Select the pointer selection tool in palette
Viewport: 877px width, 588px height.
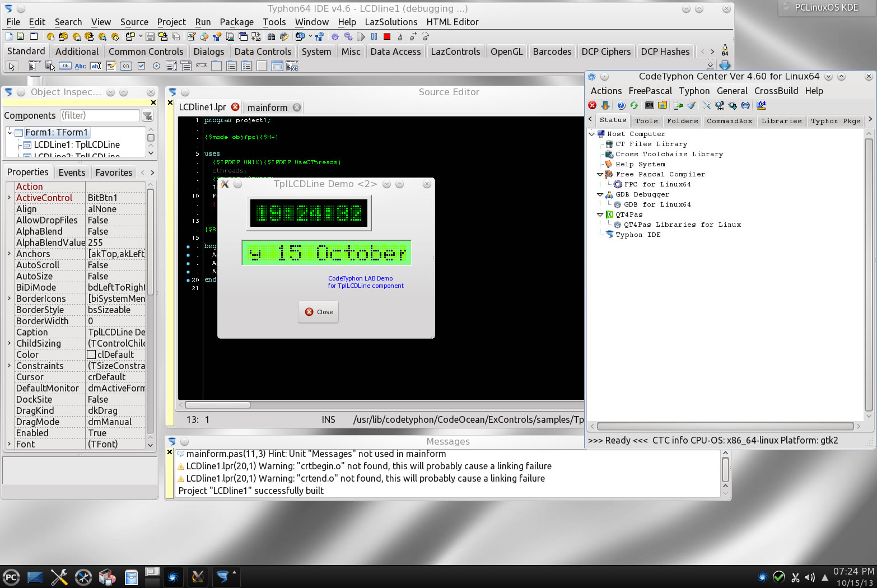[12, 66]
